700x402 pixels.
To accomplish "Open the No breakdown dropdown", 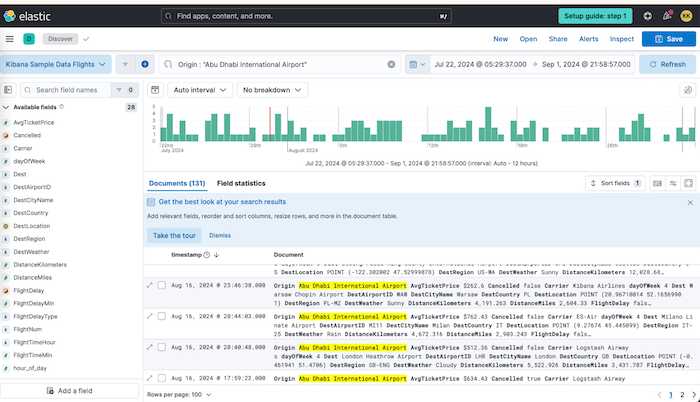I will [x=272, y=90].
